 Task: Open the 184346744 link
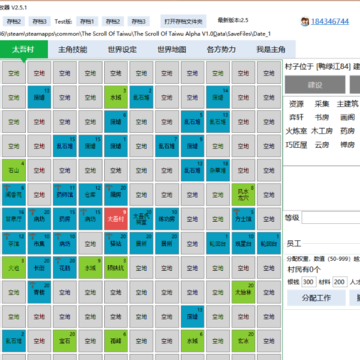tap(330, 22)
